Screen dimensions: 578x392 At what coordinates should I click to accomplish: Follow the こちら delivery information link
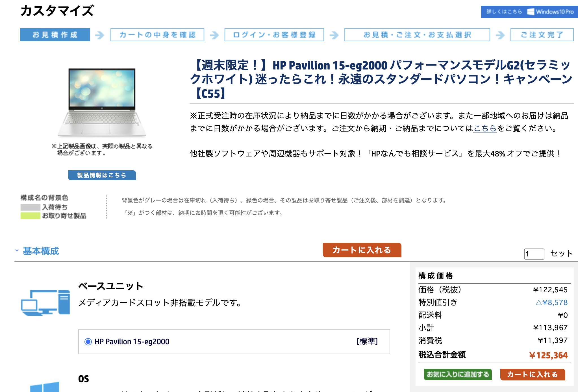coord(485,129)
